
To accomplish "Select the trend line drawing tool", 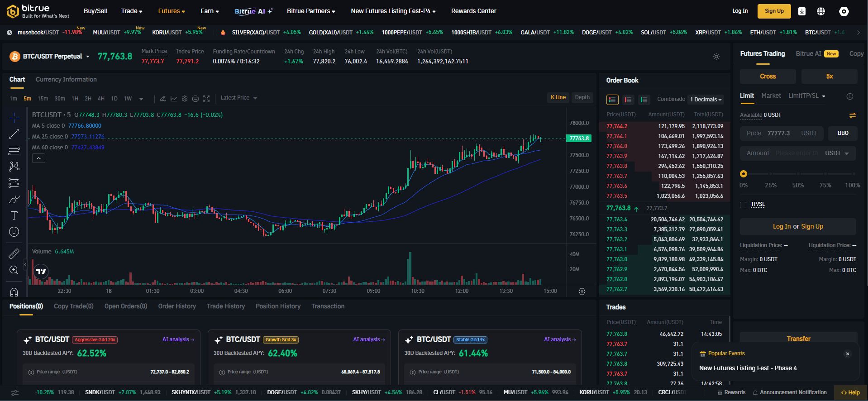I will tap(14, 134).
